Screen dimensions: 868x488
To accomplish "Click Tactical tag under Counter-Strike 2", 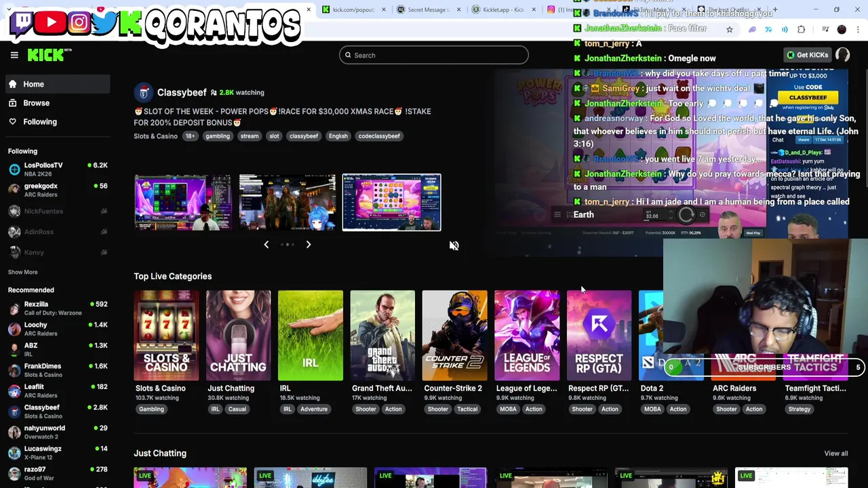I will (467, 409).
